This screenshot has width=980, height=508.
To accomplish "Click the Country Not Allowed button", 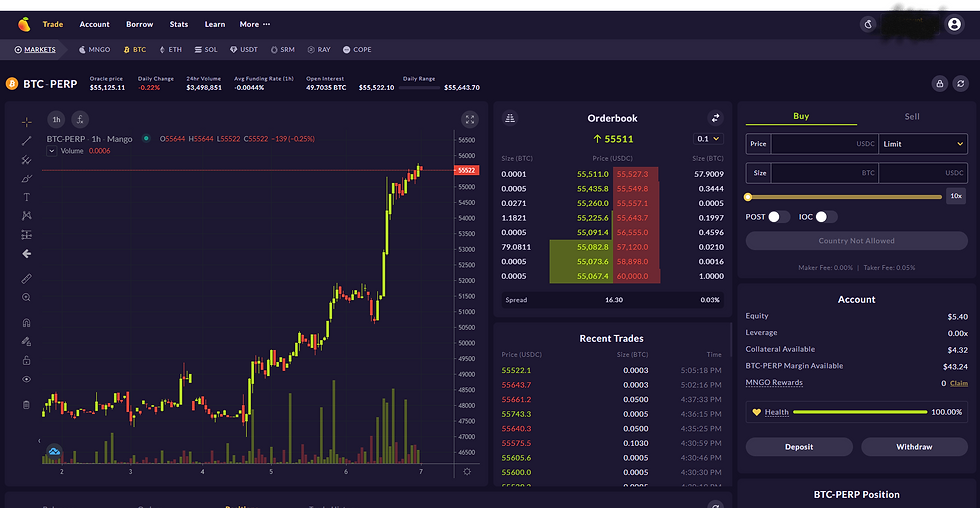I will [x=856, y=241].
